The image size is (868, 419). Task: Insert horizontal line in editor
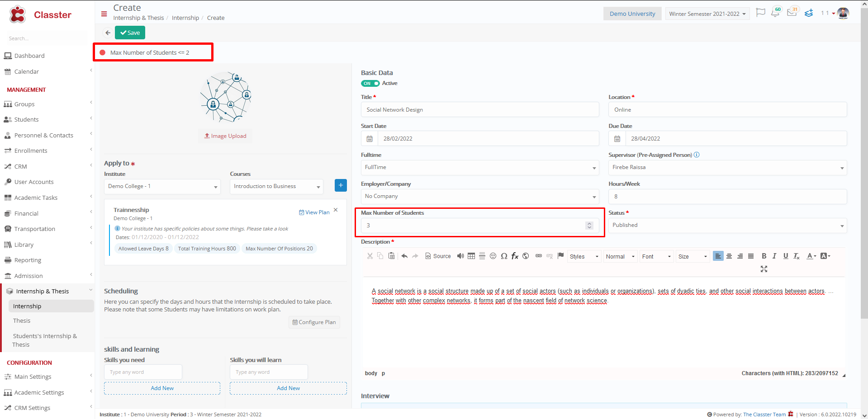(482, 256)
